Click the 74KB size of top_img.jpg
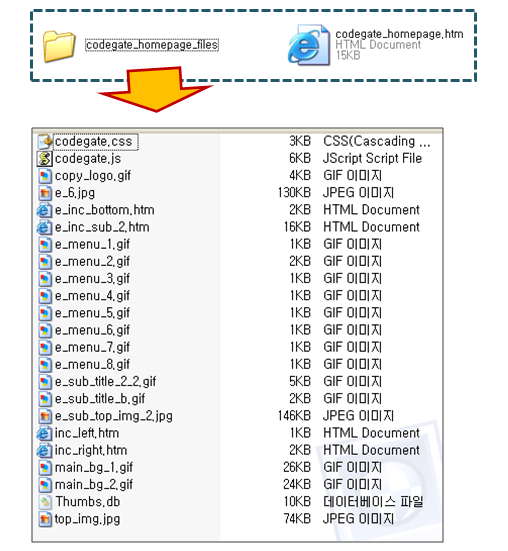Image resolution: width=508 pixels, height=551 pixels. click(298, 519)
